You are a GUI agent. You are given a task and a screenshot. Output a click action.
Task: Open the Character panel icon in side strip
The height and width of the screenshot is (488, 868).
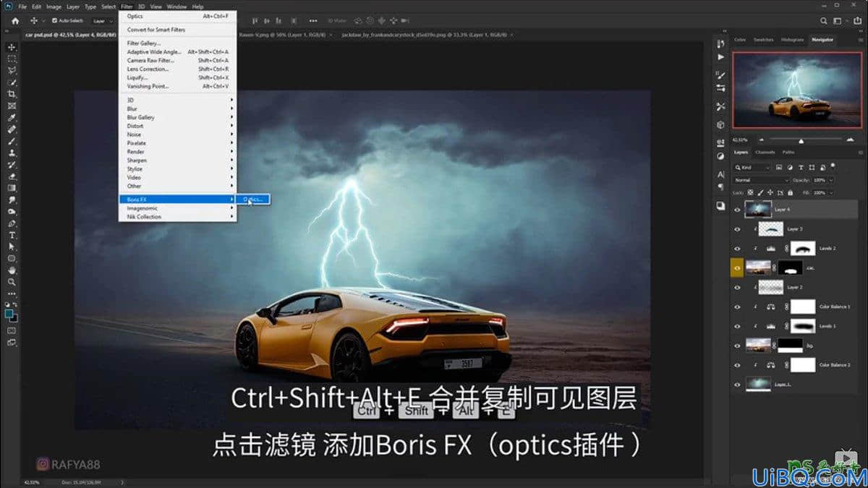[720, 174]
